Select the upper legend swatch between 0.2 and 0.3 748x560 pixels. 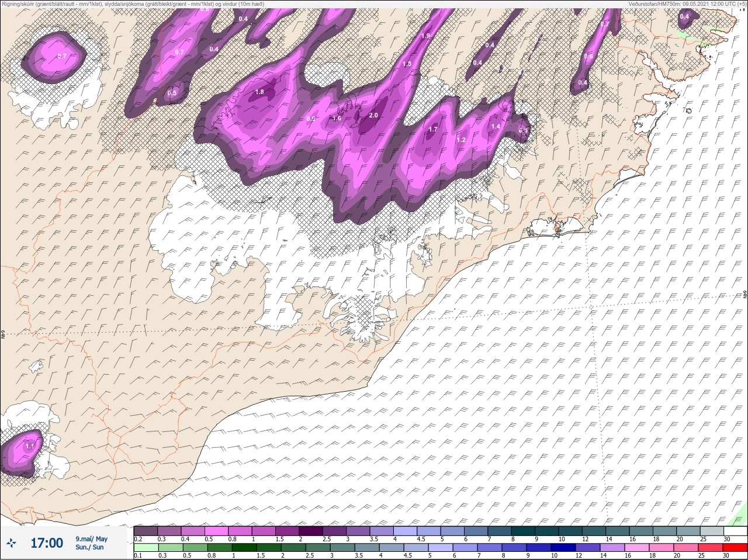pyautogui.click(x=146, y=531)
